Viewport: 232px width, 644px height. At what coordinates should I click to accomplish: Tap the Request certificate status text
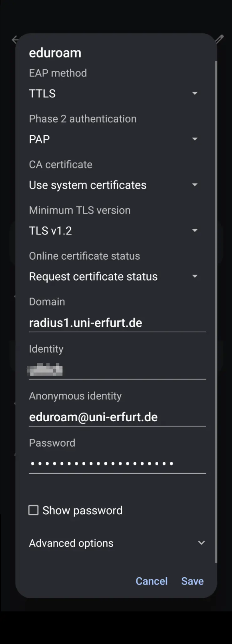coord(93,277)
